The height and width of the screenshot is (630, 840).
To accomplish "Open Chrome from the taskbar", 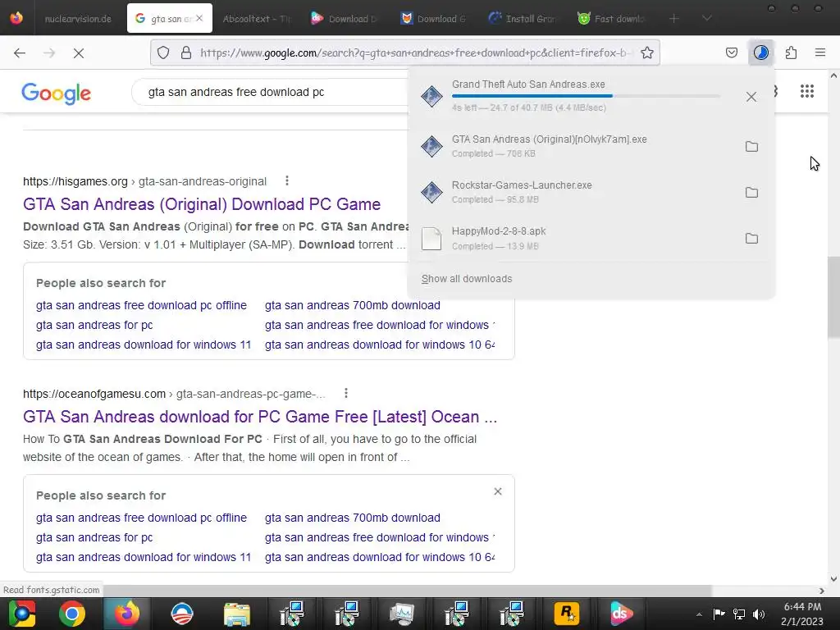I will [72, 614].
